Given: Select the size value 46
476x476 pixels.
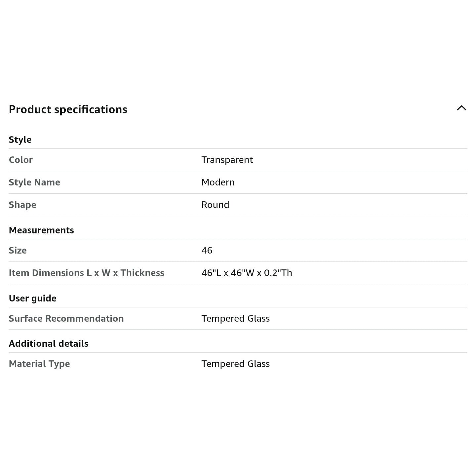Looking at the screenshot, I should point(207,251).
